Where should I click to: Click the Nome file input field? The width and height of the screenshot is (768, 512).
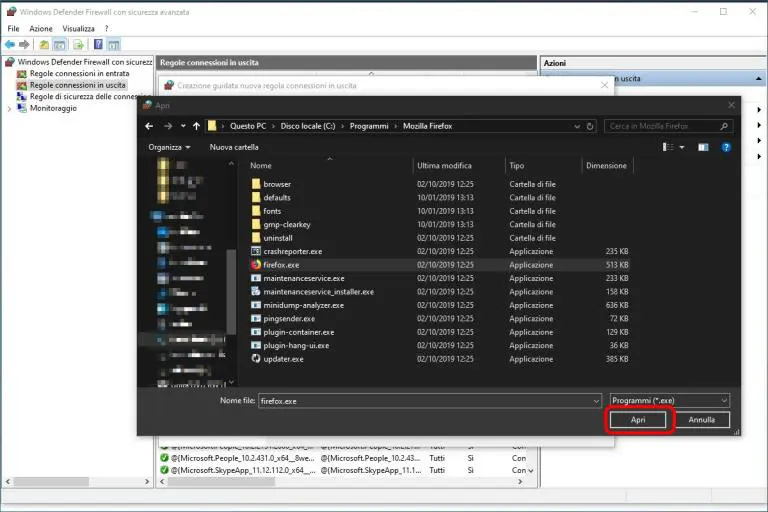tap(425, 401)
